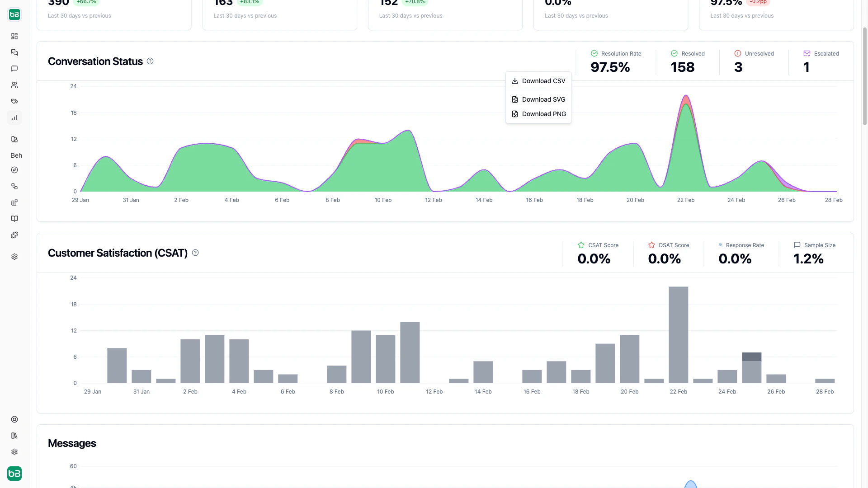Open the Contacts people icon in sidebar
Screen dimensions: 868x488
[14, 85]
